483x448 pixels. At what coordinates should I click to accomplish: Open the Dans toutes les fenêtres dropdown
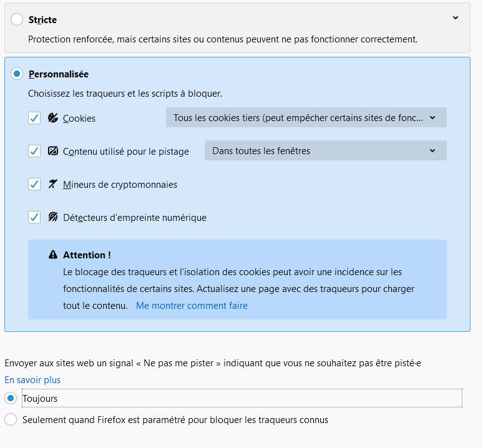click(325, 151)
